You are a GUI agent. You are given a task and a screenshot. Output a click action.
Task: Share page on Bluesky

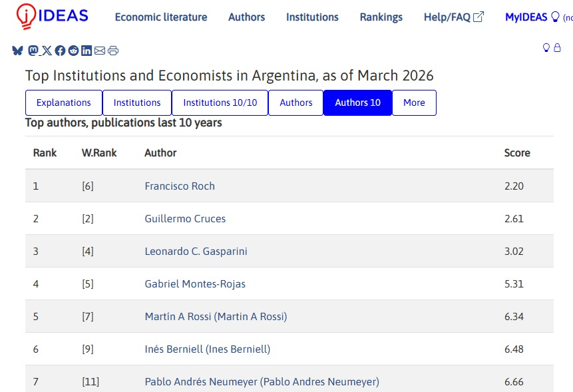(17, 51)
